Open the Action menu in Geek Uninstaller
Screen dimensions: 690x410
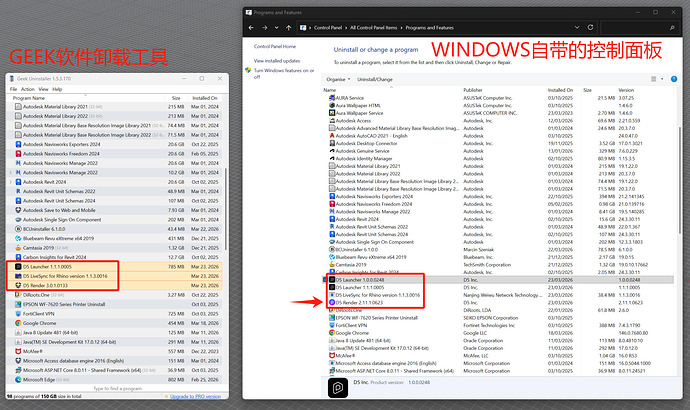[x=28, y=89]
